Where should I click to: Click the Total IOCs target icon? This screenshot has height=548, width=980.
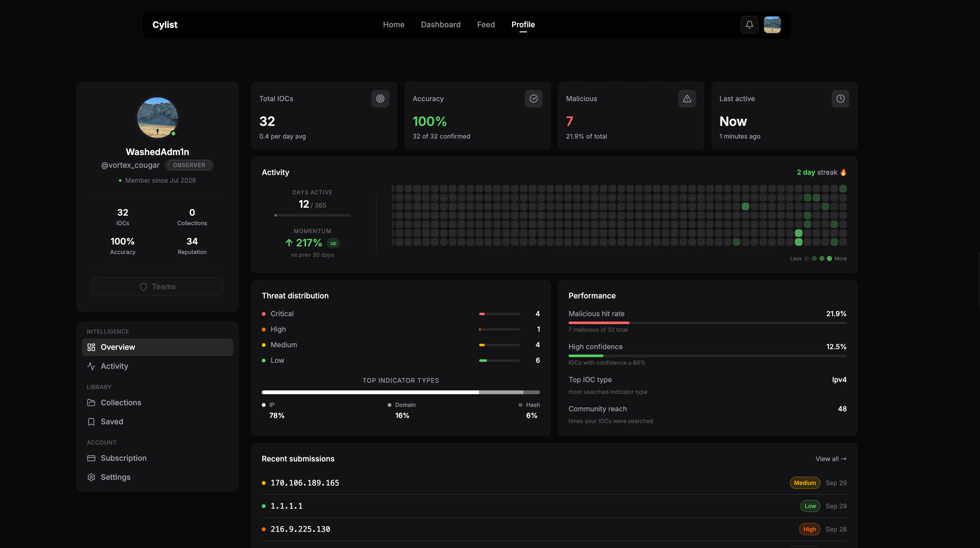(x=380, y=99)
